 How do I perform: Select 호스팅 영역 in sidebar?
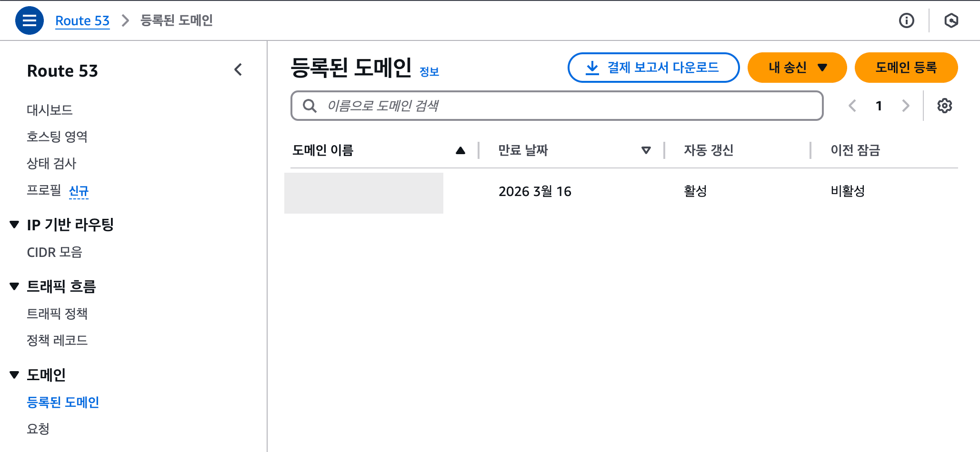(x=58, y=137)
